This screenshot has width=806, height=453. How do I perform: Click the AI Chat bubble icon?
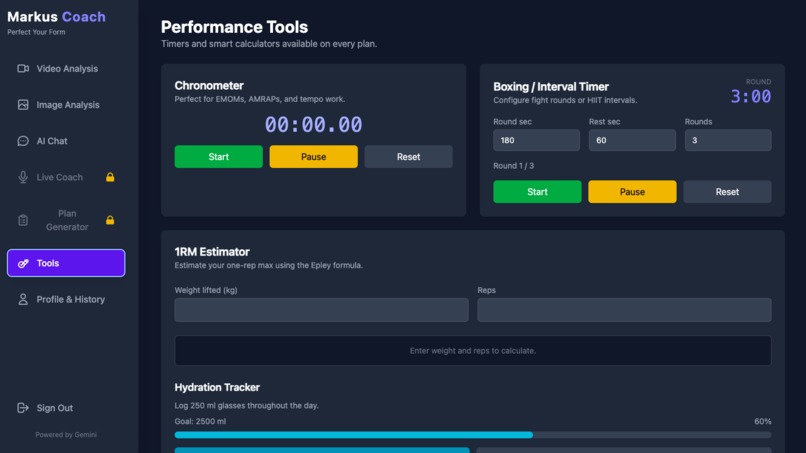point(23,141)
